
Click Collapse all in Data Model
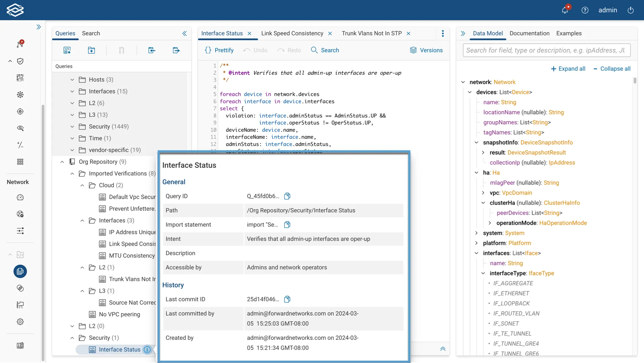tap(612, 69)
